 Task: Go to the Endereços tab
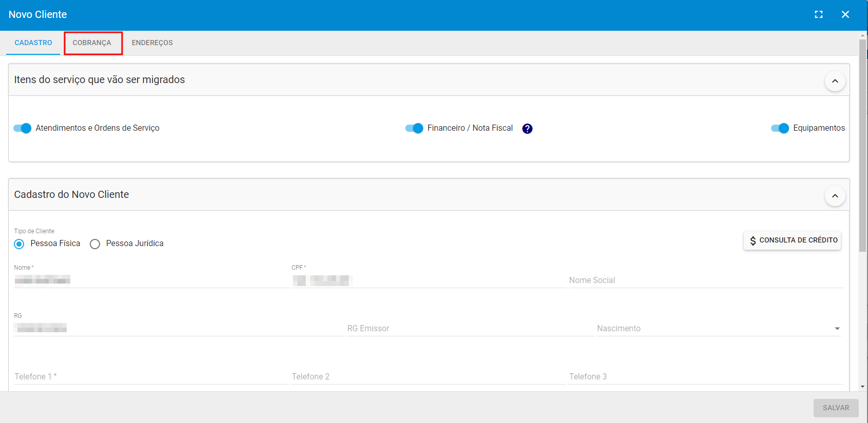152,43
